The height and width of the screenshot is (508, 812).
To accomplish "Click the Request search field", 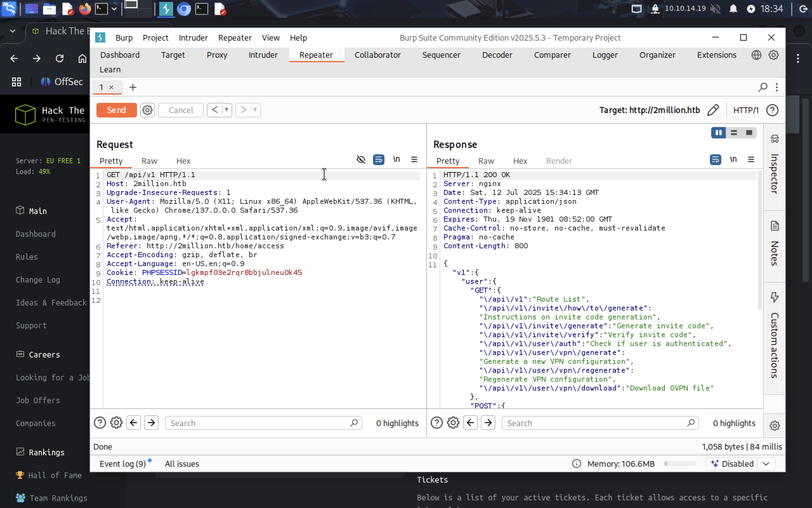I will tap(263, 423).
